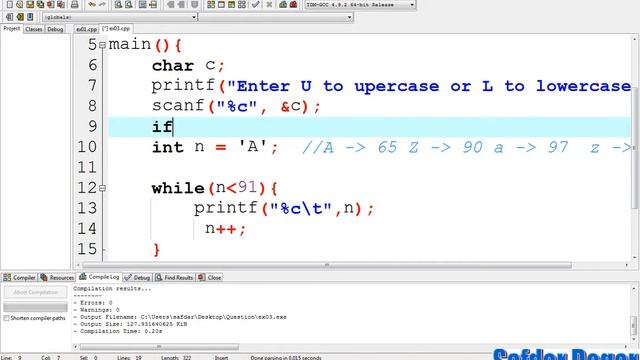The image size is (640, 360).
Task: Click the Undo arrow icon
Action: click(x=92, y=5)
